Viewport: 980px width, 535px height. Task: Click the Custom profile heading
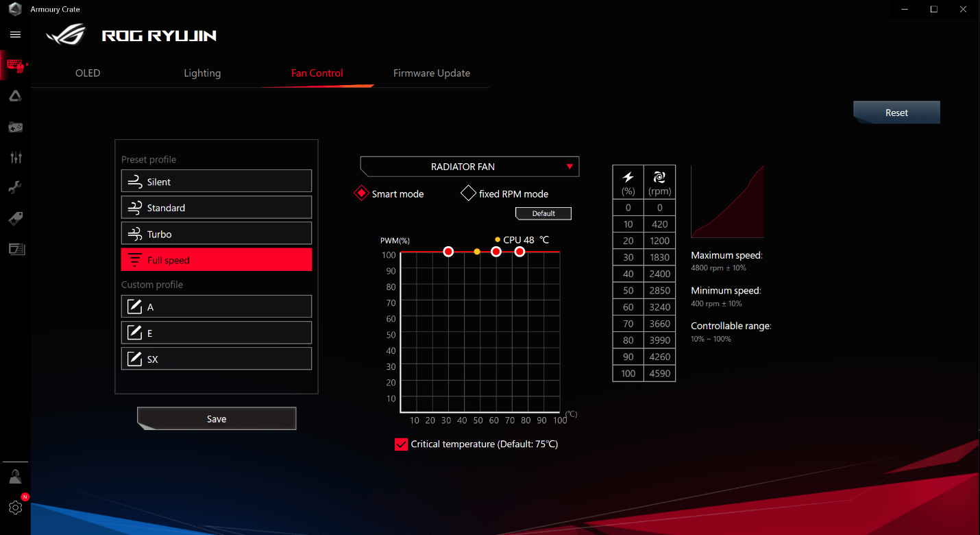pos(152,284)
